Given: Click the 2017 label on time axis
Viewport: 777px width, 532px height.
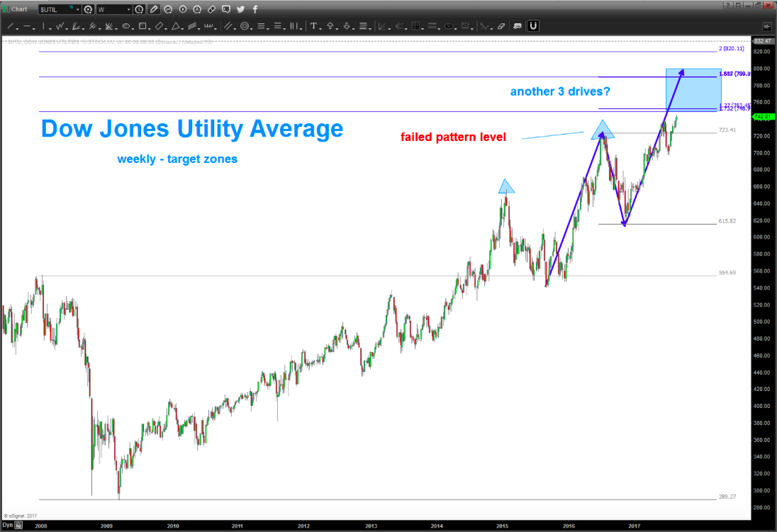Looking at the screenshot, I should (635, 526).
